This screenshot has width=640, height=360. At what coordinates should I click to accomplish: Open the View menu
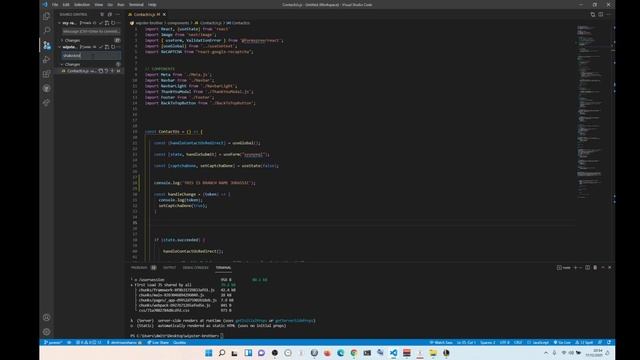[98, 4]
